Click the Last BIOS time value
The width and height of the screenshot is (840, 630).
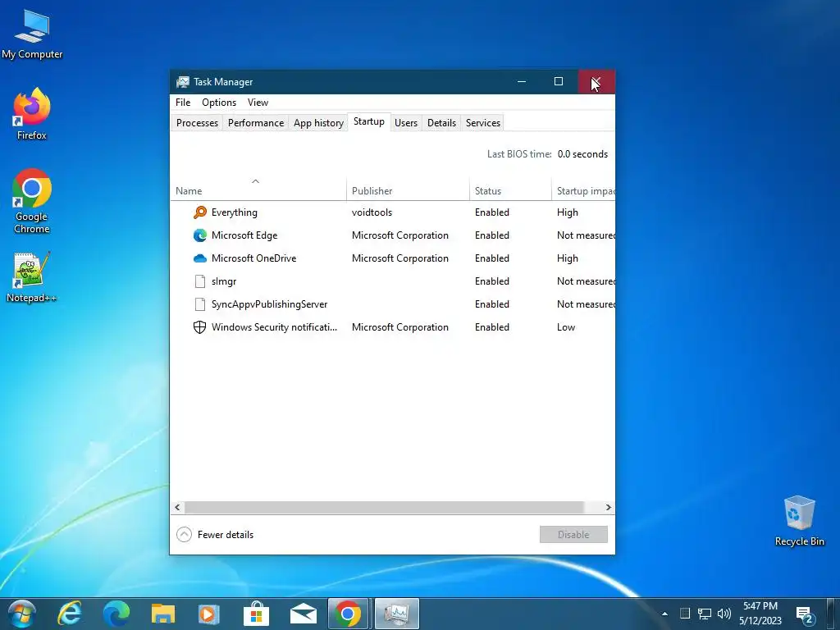click(582, 154)
